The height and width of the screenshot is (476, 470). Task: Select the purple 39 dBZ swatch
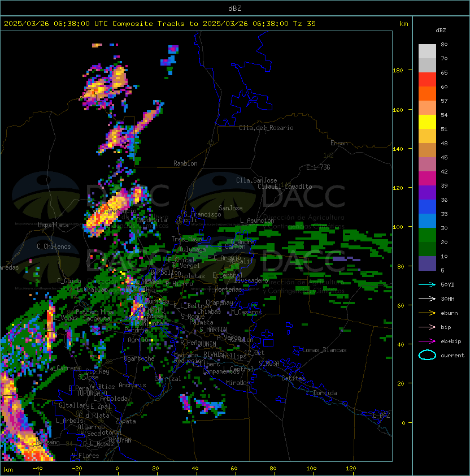pyautogui.click(x=427, y=192)
